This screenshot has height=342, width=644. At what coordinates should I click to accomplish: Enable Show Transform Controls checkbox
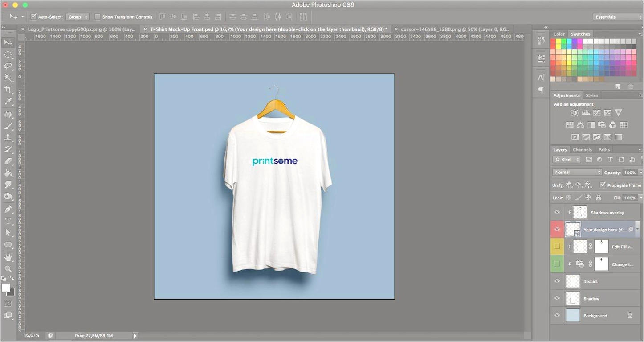coord(98,17)
